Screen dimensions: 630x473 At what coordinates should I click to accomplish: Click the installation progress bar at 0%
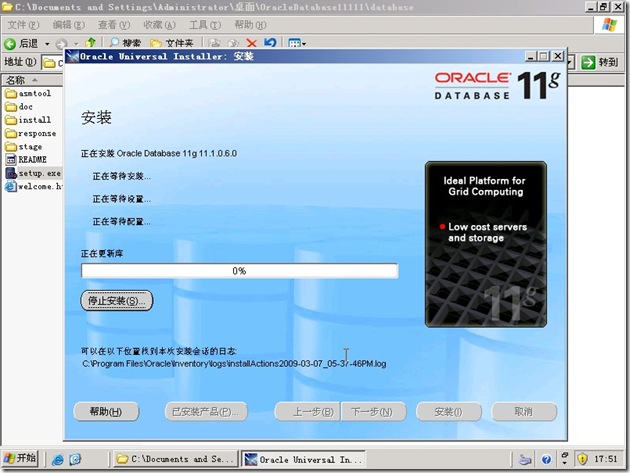[239, 271]
